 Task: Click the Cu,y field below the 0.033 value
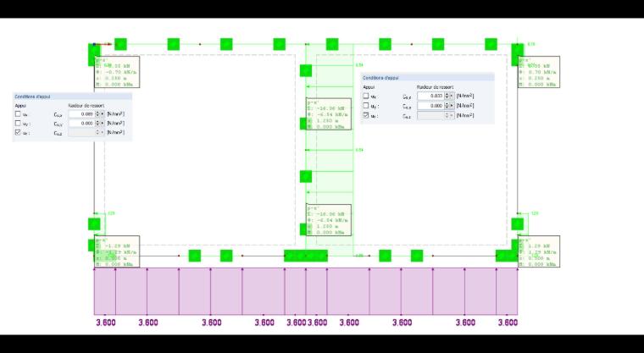[430, 106]
